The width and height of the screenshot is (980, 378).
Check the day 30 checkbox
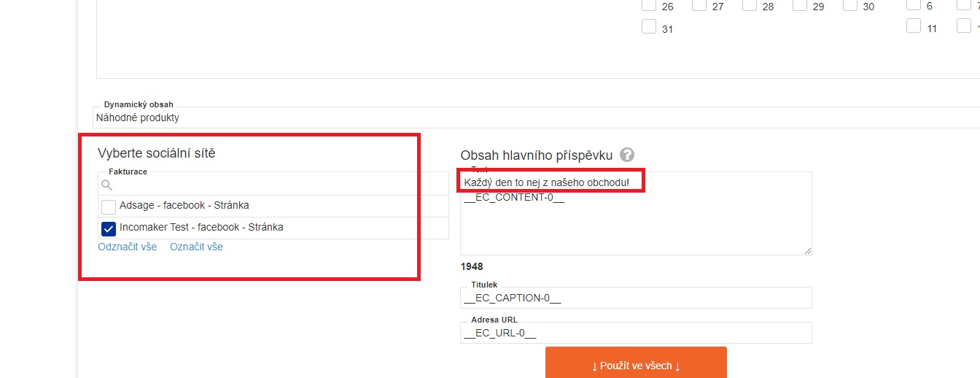[x=849, y=5]
